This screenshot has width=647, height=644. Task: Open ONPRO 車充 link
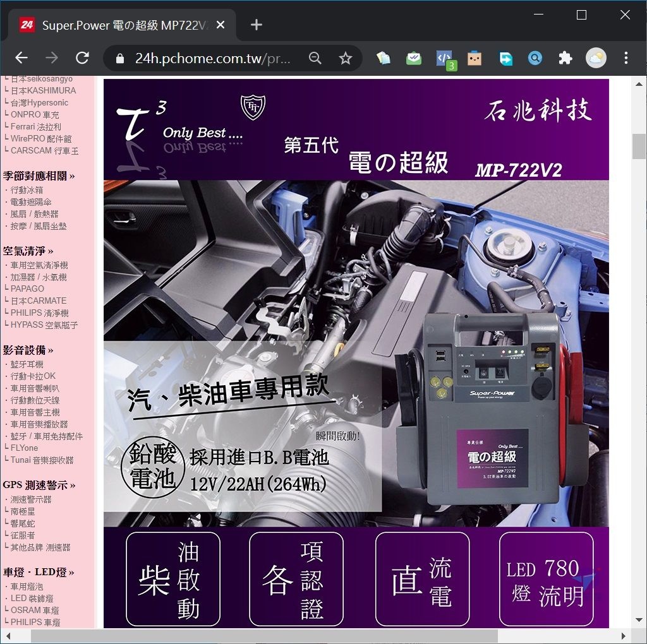click(35, 115)
